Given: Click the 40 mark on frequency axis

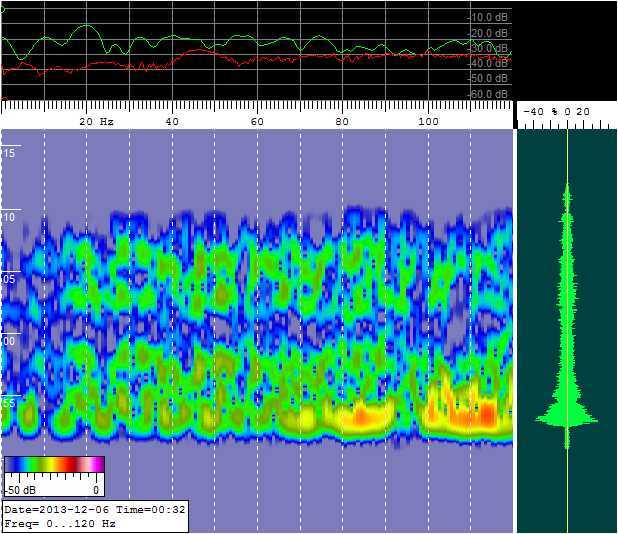Looking at the screenshot, I should [x=172, y=121].
